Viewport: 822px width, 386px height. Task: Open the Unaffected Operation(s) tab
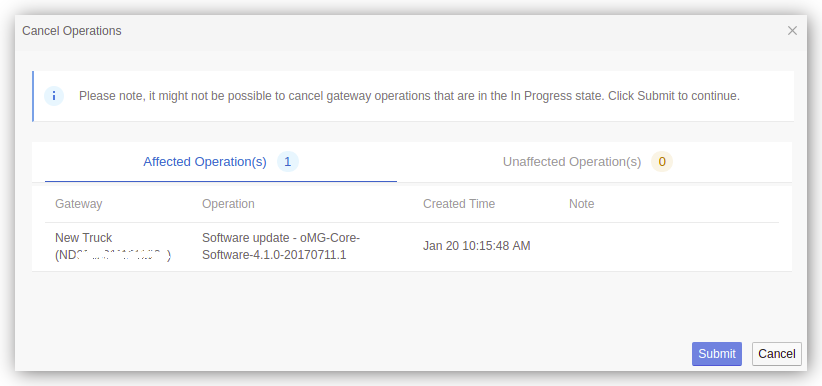[572, 162]
